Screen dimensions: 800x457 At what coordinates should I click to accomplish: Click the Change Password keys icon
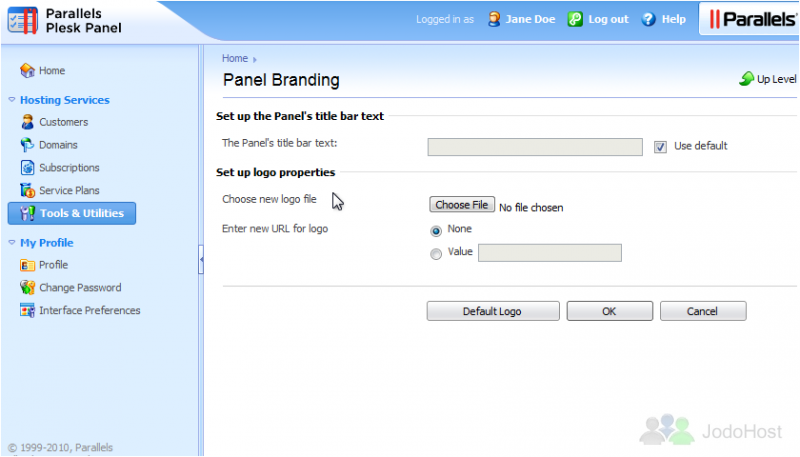click(x=28, y=288)
